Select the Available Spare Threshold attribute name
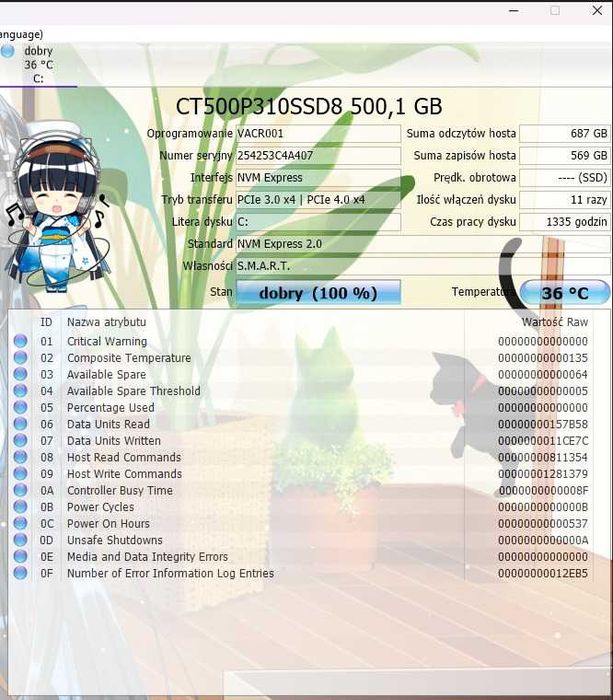 (133, 391)
